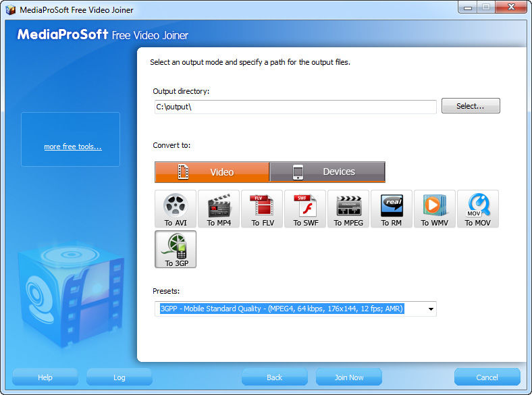Select To SWF Flash format
This screenshot has width=532, height=395.
point(305,209)
